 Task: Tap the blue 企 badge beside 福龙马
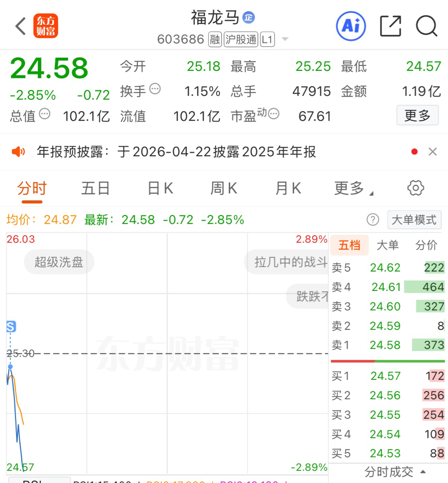click(249, 17)
